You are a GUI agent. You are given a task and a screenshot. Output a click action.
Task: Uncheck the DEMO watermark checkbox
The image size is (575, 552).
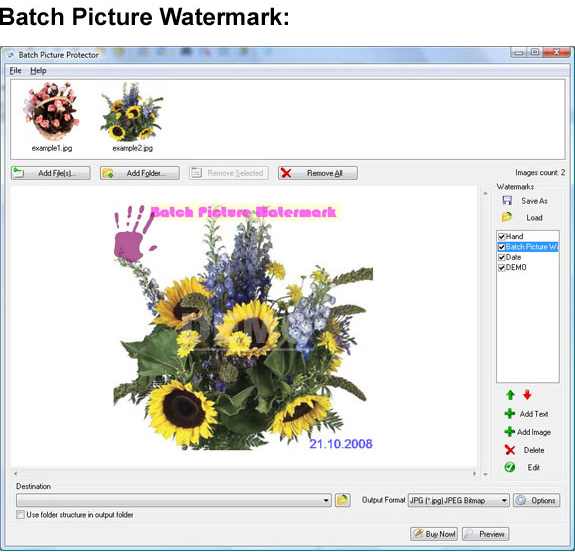coord(502,267)
